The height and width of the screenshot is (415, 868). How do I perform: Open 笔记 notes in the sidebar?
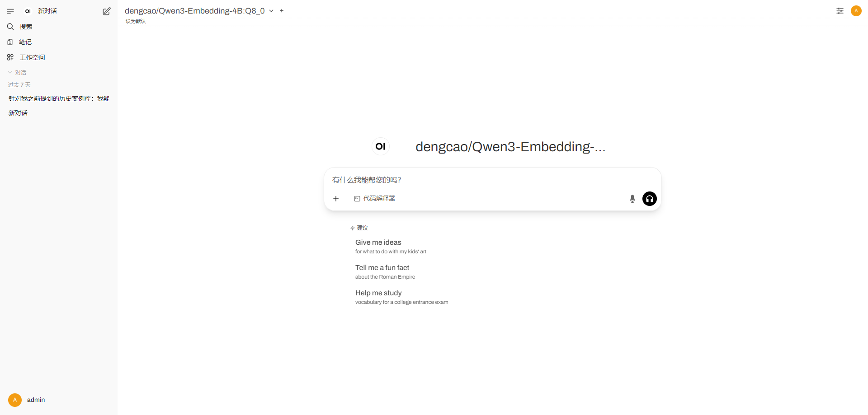click(x=59, y=42)
